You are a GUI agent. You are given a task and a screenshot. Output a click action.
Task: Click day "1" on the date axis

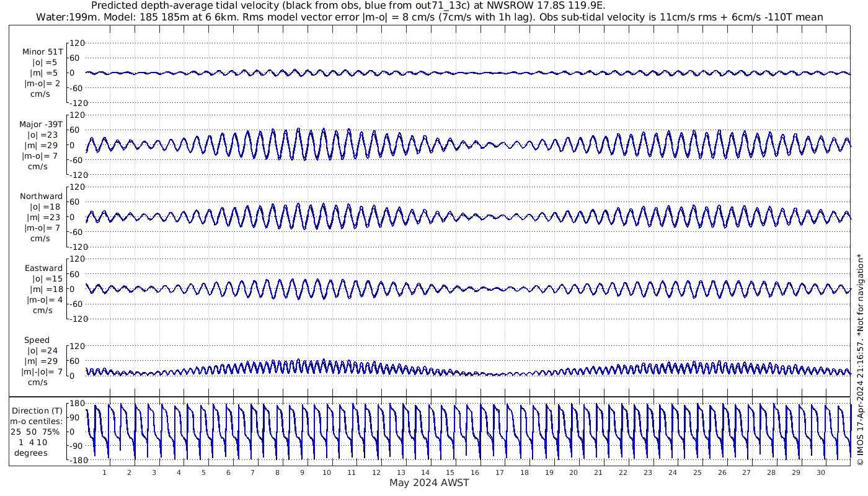pos(105,472)
